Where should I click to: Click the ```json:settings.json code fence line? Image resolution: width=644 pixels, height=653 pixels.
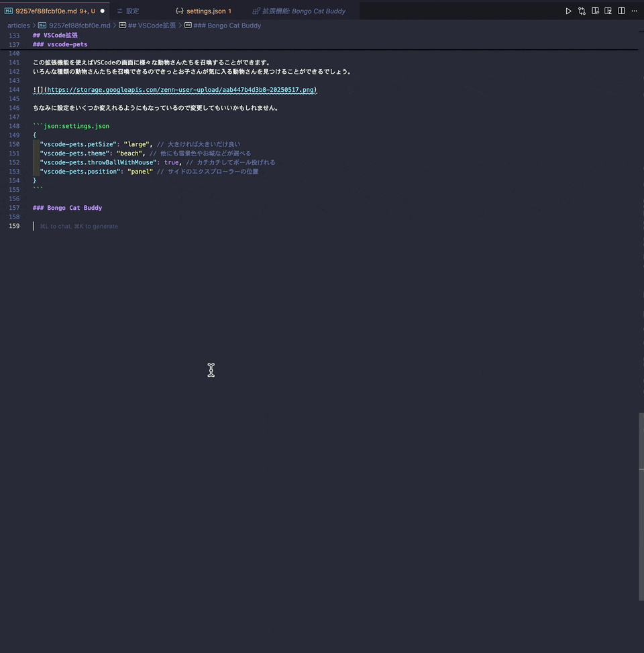click(71, 126)
